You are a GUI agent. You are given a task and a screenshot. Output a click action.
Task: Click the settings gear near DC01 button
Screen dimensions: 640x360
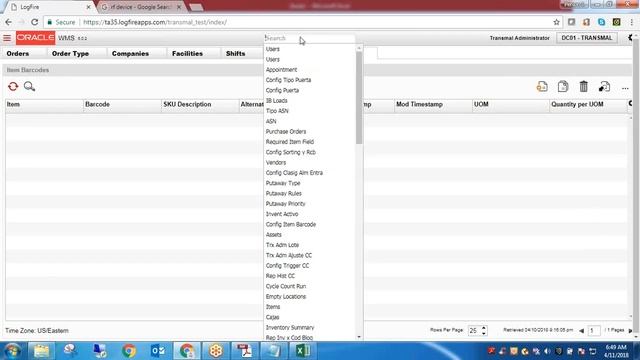tap(631, 38)
